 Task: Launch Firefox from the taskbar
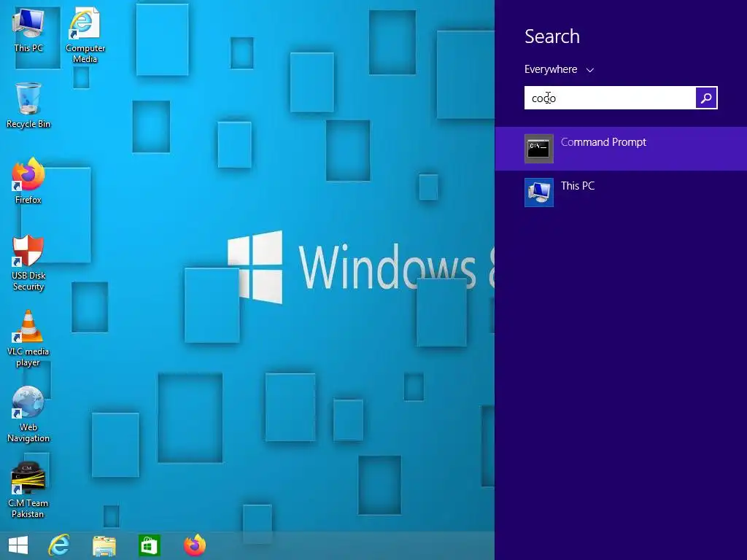tap(194, 545)
